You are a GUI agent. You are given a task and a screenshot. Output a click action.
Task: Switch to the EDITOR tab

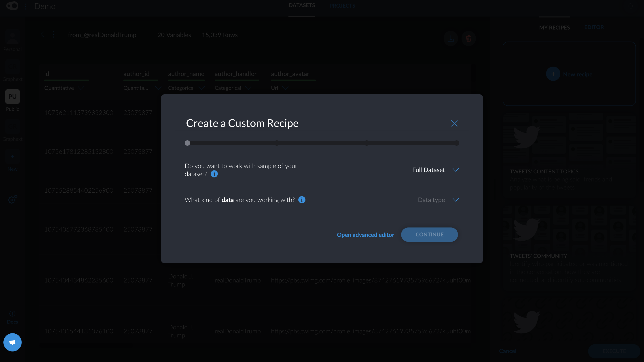594,27
